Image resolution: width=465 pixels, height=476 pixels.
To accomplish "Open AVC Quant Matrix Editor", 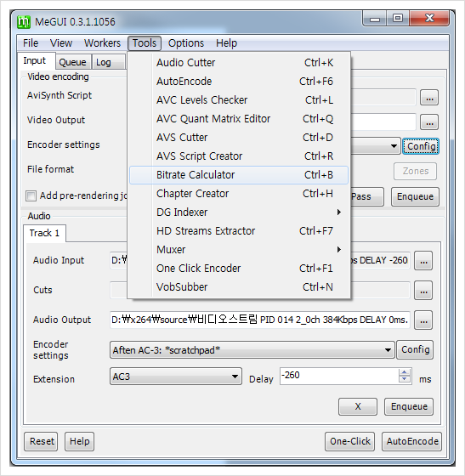I will (239, 119).
